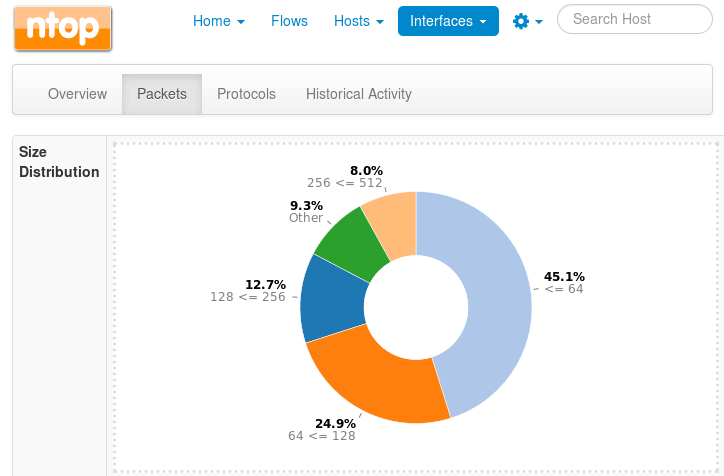This screenshot has height=476, width=724.
Task: Go to the Flows page
Action: [x=289, y=21]
